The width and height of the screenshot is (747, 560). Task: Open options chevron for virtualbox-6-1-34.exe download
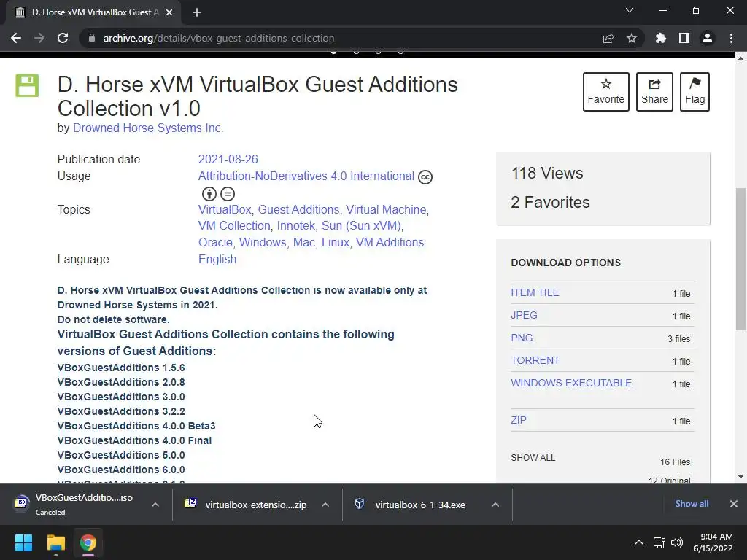[495, 505]
